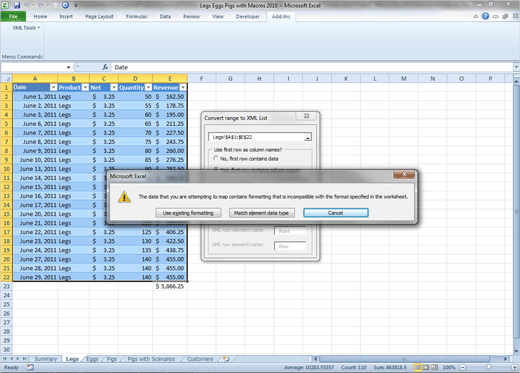
Task: Click the macro recording icon in status bar
Action: point(30,367)
